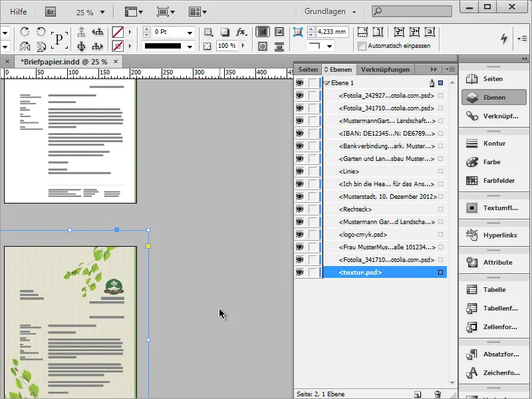Switch to Verknüpfungen tab
The width and height of the screenshot is (532, 399).
[x=385, y=70]
